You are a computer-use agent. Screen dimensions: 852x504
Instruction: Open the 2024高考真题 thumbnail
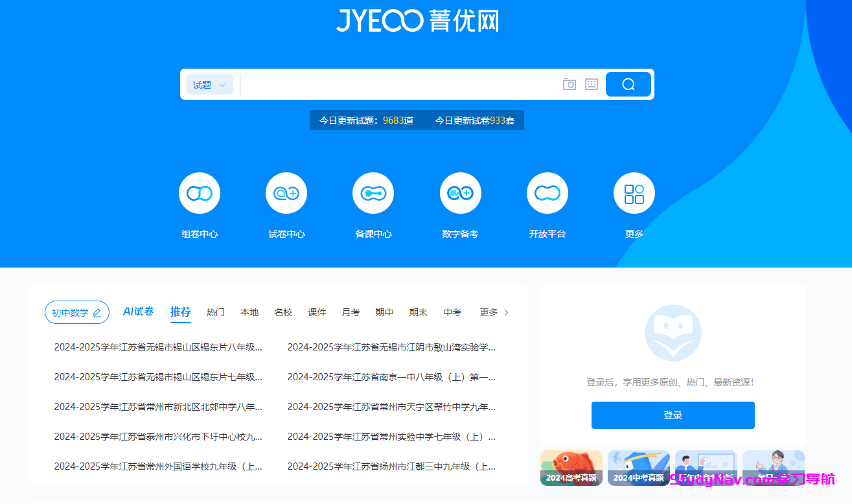[x=571, y=468]
